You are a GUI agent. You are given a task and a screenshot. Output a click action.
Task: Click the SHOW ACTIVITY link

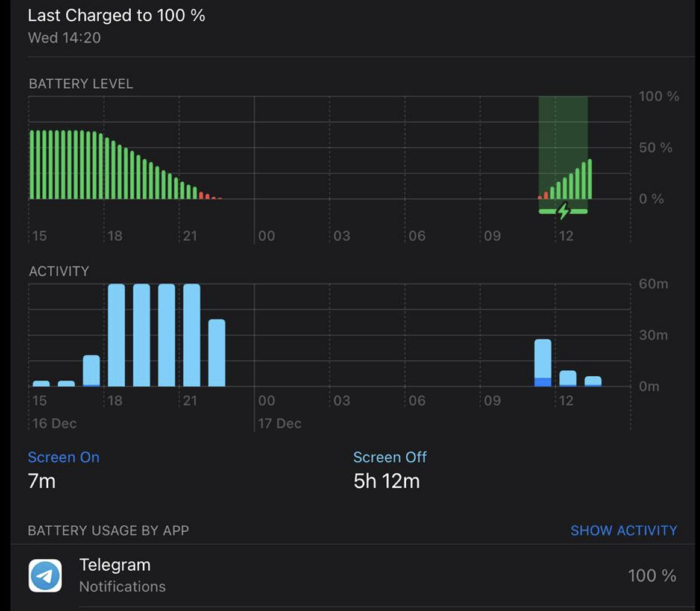click(x=623, y=531)
